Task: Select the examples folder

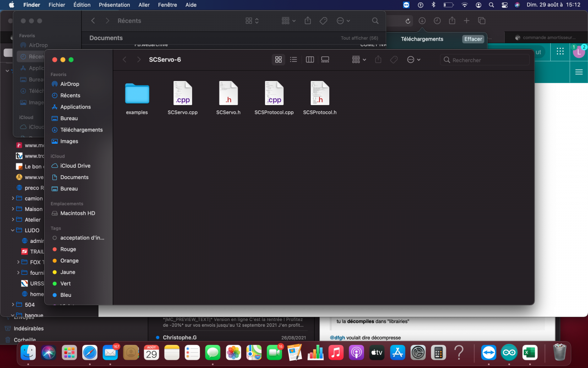Action: (x=137, y=99)
